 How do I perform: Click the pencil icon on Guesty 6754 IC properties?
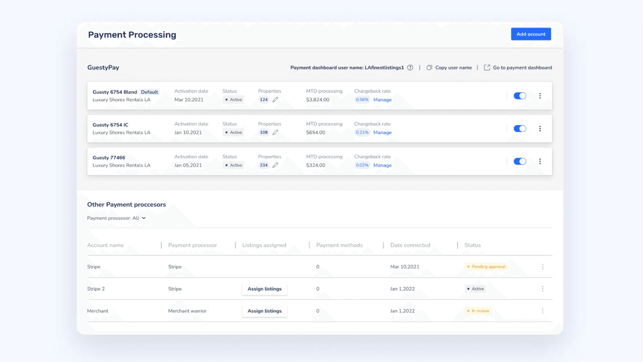pos(275,132)
